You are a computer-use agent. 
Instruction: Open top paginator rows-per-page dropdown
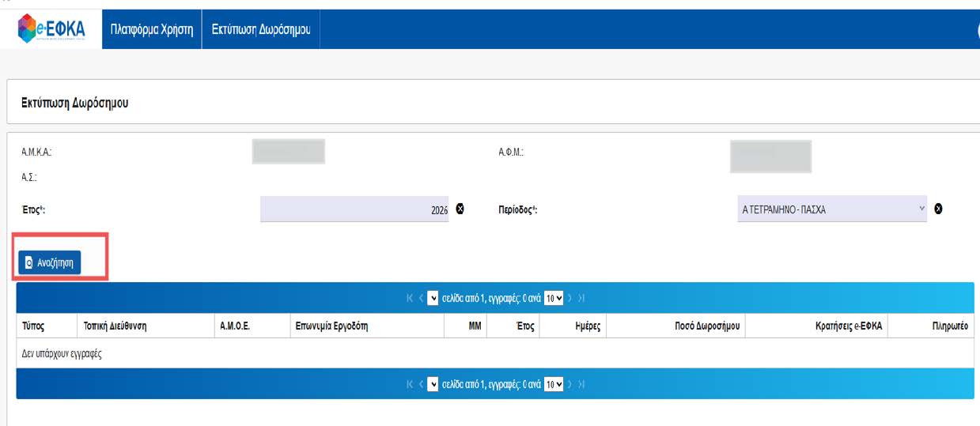coord(554,298)
